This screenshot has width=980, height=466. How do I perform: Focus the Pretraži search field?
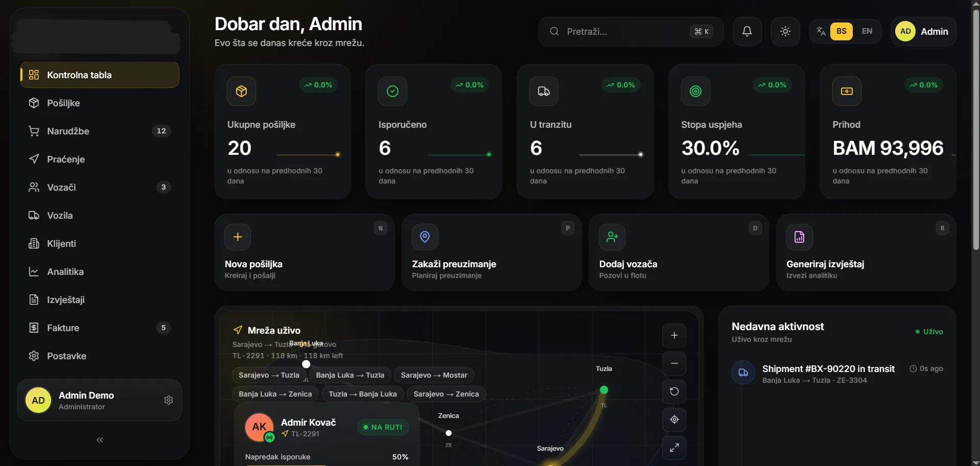click(631, 32)
